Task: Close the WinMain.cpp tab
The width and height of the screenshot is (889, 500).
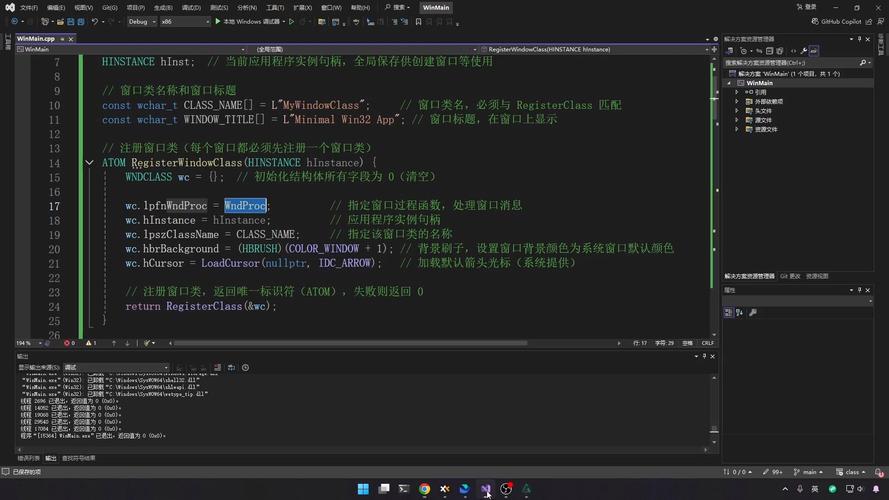Action: coord(71,39)
